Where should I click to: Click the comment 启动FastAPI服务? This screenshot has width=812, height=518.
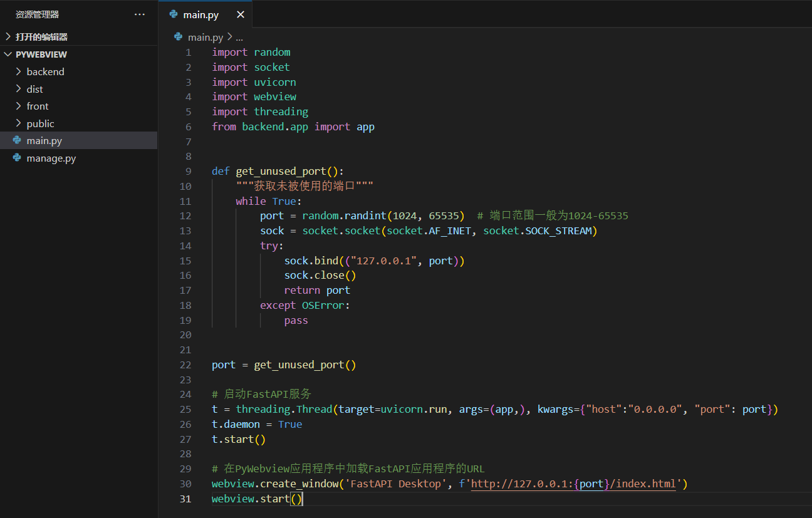click(261, 394)
